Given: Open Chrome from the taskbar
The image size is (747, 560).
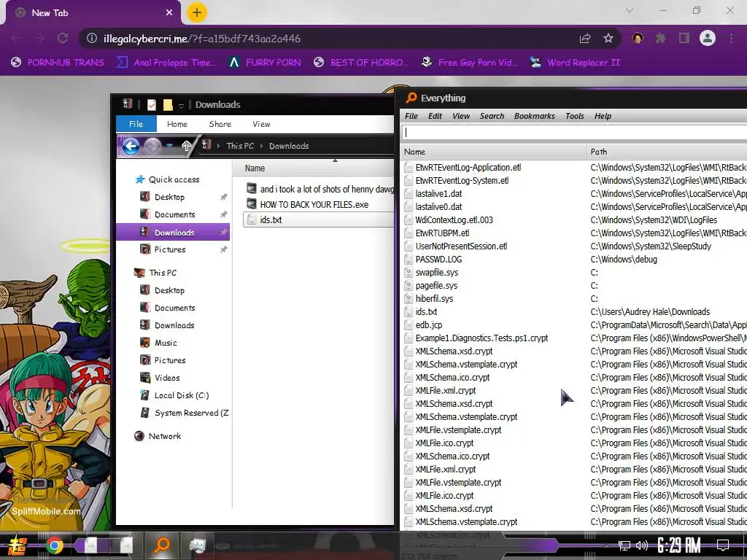Looking at the screenshot, I should [54, 545].
